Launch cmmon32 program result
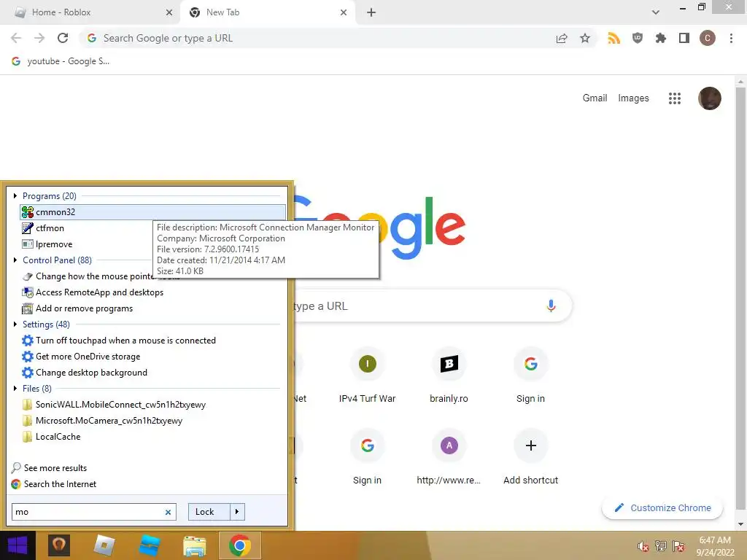Image resolution: width=747 pixels, height=560 pixels. 152,212
